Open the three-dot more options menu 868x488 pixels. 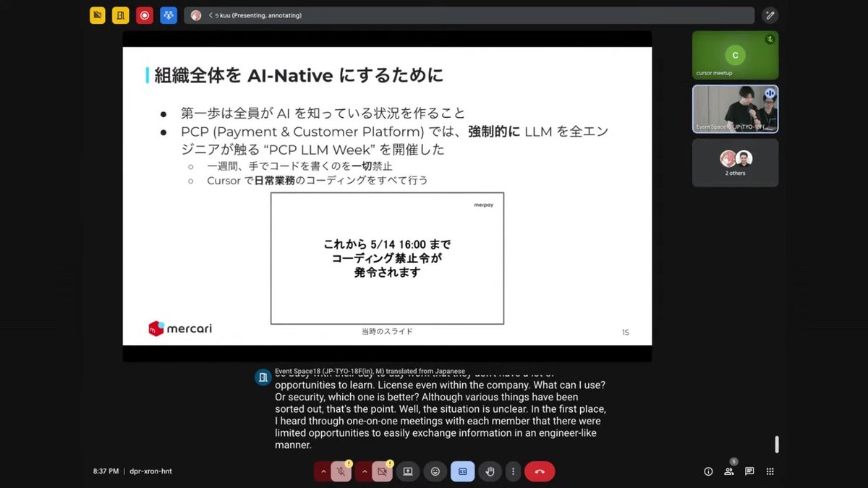tap(514, 471)
